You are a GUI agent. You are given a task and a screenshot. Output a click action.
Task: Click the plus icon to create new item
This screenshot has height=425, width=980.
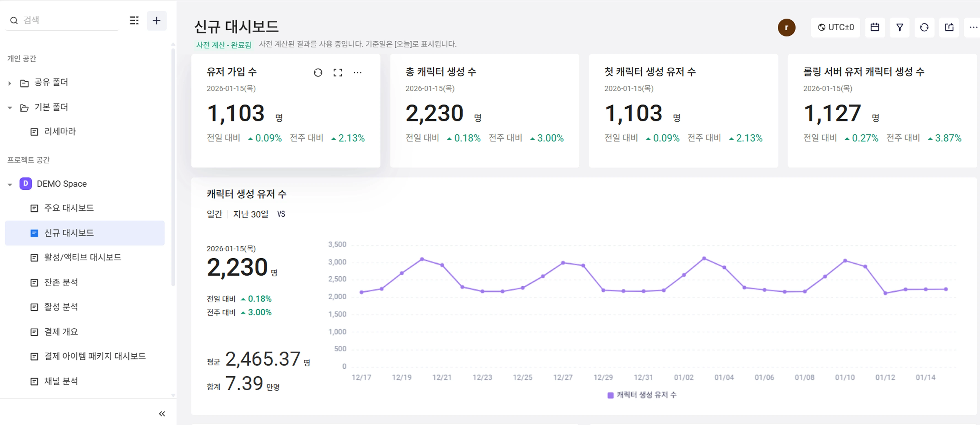(x=157, y=21)
